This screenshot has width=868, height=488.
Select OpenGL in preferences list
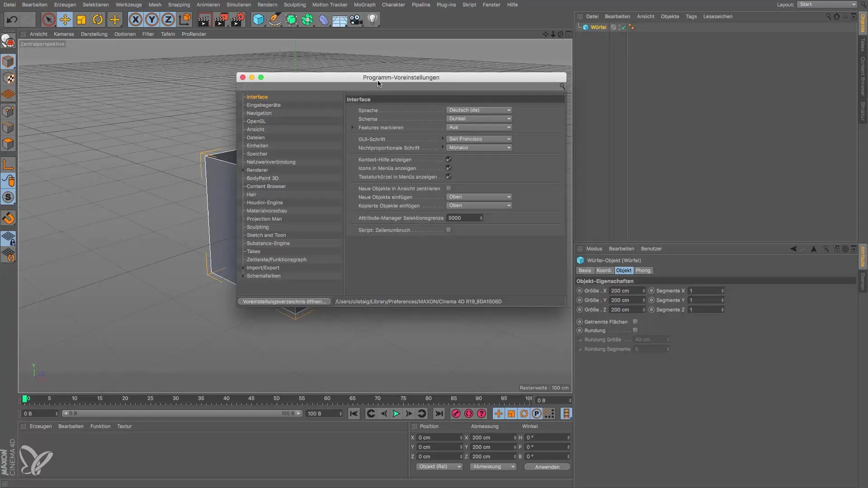(x=256, y=122)
